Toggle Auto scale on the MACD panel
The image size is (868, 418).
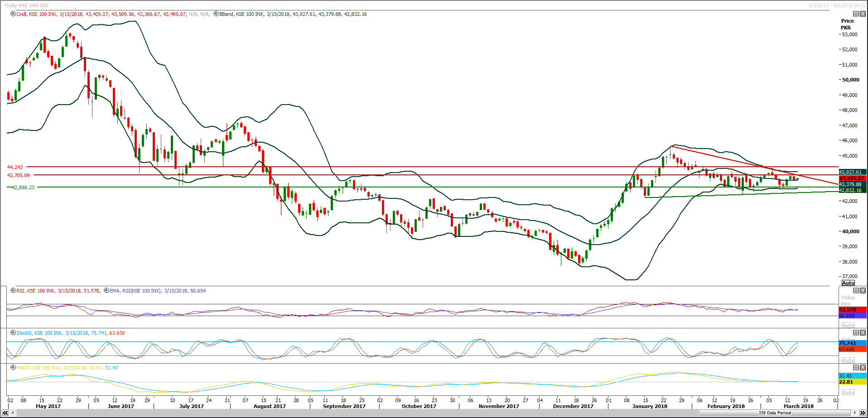[848, 393]
